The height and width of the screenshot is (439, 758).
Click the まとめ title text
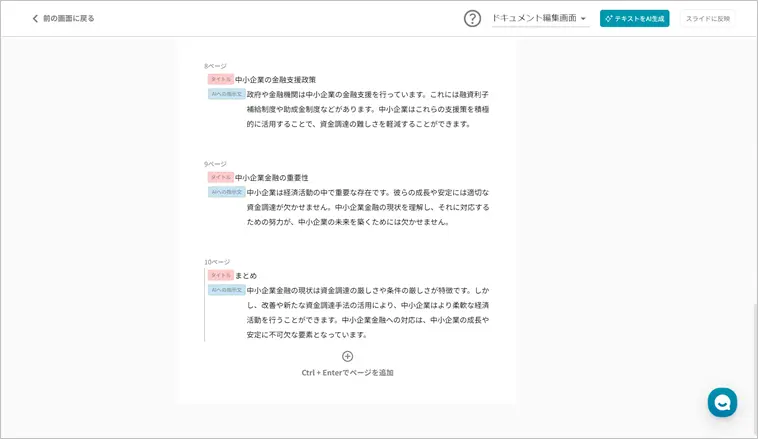(x=246, y=276)
